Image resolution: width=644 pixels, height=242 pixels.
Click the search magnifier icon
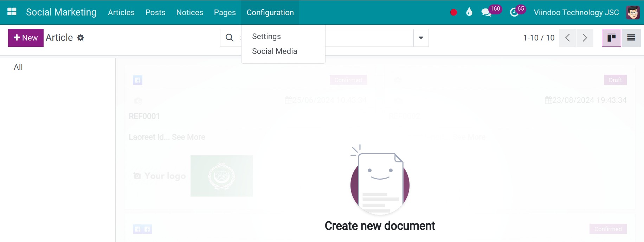(230, 38)
